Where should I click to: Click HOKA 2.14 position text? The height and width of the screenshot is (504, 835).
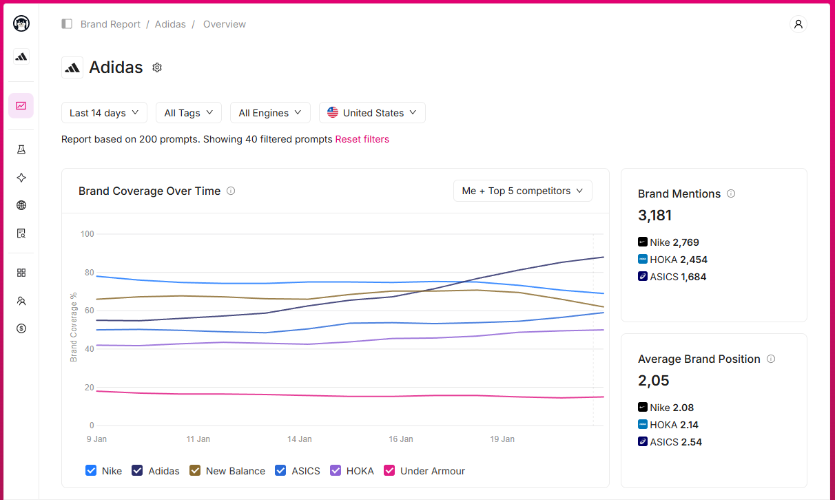(674, 425)
